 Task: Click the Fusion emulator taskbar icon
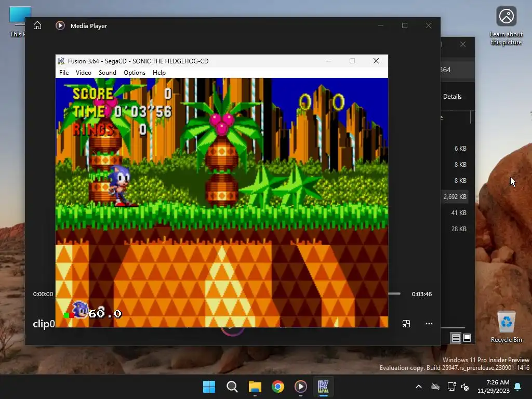point(323,387)
